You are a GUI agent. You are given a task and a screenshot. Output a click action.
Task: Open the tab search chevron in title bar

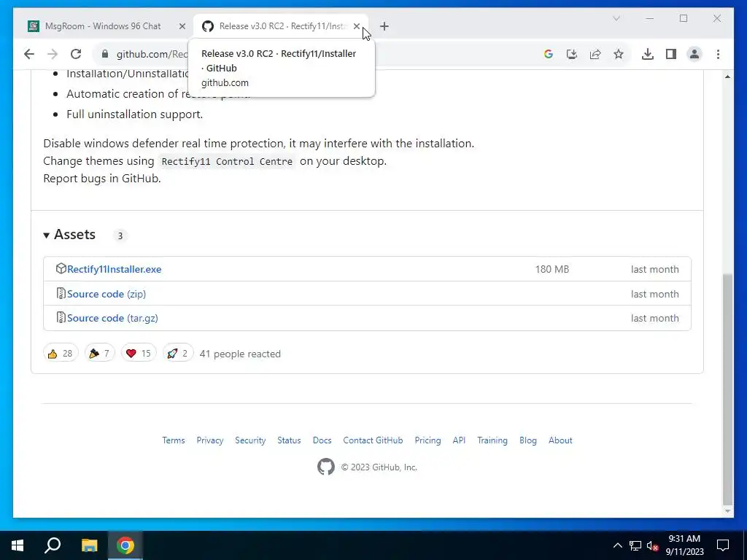(616, 18)
